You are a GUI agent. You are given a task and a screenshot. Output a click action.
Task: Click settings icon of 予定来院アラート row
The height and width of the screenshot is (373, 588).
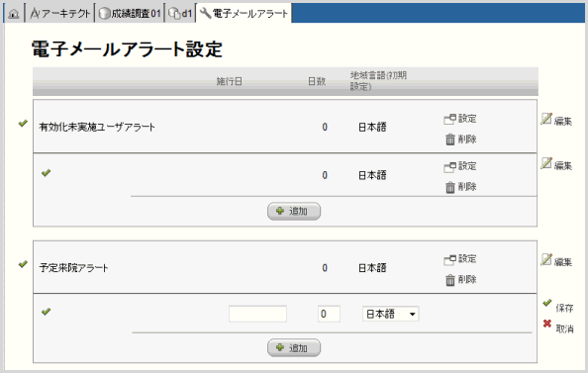tap(449, 259)
